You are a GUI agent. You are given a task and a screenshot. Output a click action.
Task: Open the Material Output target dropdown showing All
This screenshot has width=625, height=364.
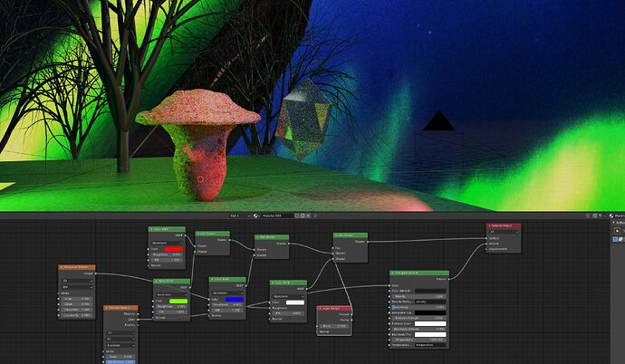[504, 232]
